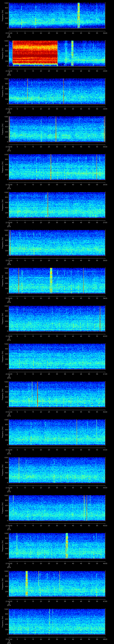This screenshot has width=114, height=644.
Task: Select the spectrogram panel starting at 23:46:00
Action: pyautogui.click(x=57, y=584)
